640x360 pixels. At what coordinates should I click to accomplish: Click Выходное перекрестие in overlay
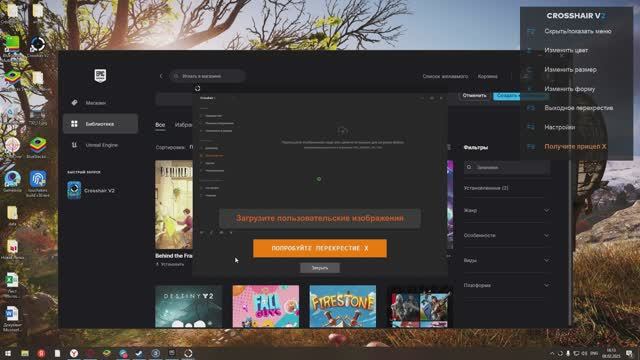pos(578,108)
